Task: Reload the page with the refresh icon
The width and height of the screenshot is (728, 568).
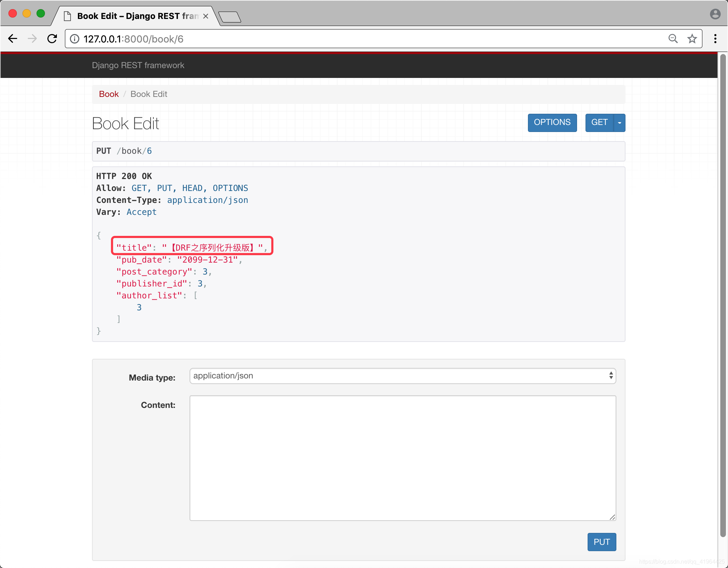Action: click(52, 39)
